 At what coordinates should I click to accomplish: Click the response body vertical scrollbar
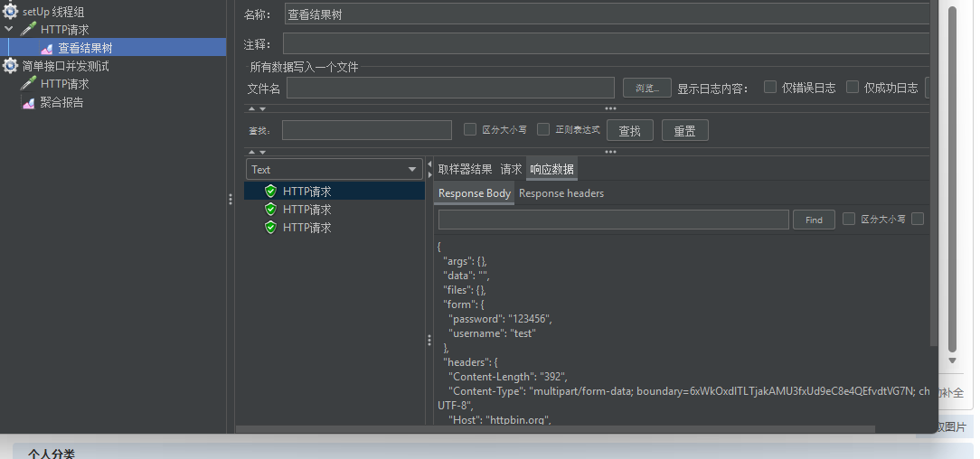click(x=934, y=173)
